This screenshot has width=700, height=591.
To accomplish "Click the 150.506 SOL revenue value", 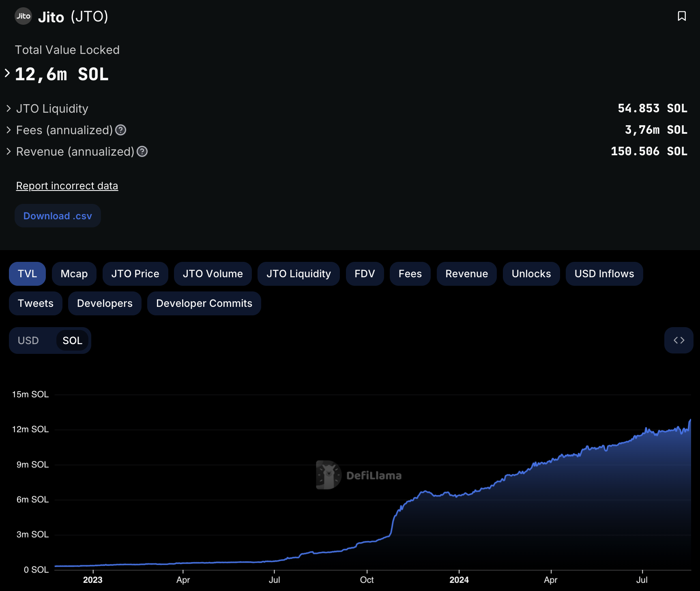I will click(x=649, y=152).
